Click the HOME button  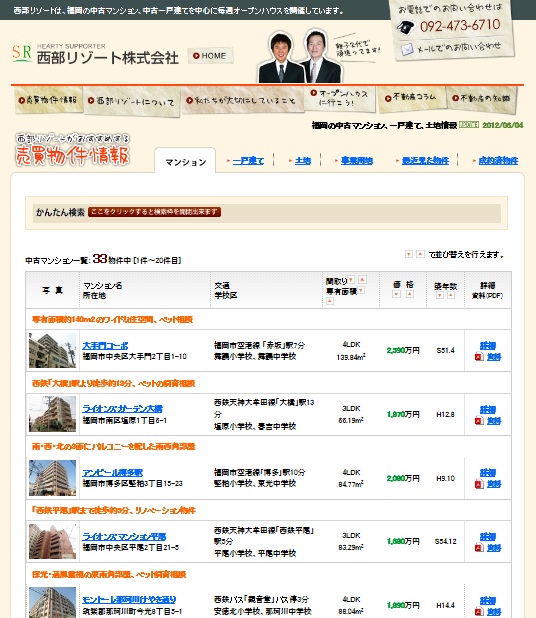point(210,56)
